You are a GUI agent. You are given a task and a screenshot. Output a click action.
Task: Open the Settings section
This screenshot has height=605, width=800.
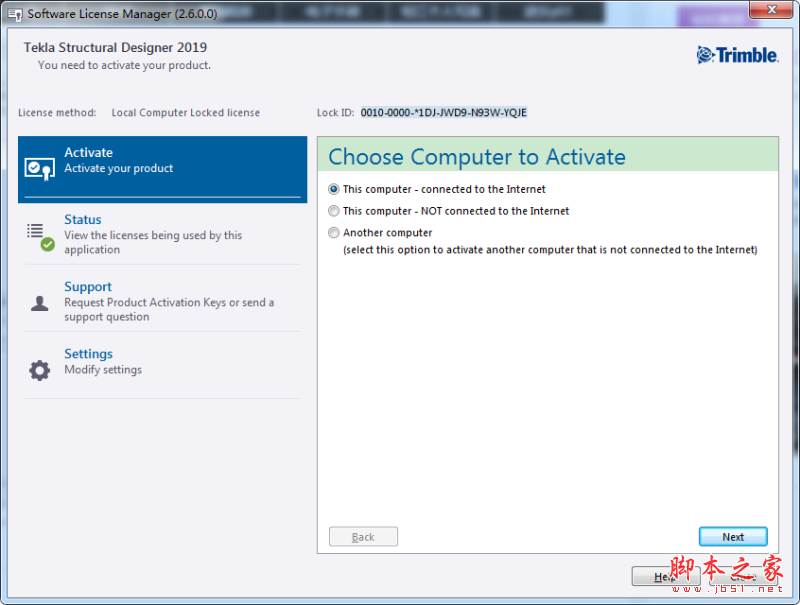coord(162,369)
